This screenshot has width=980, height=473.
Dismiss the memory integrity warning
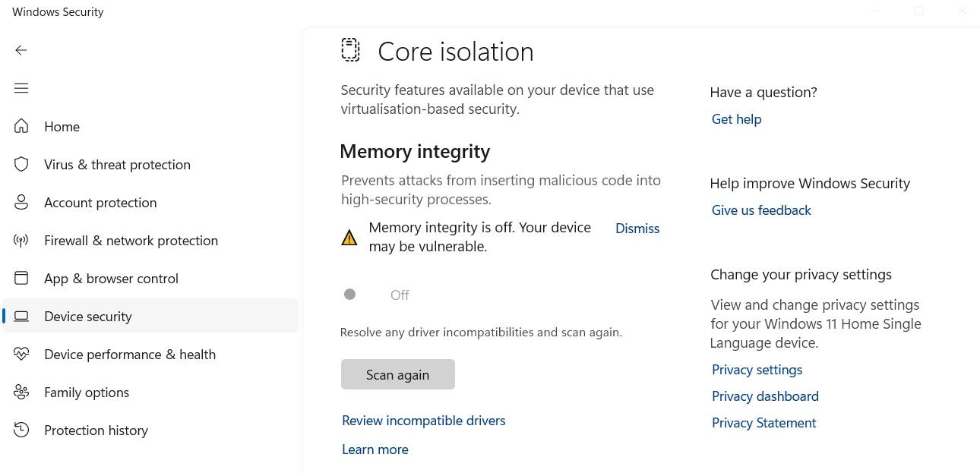tap(637, 229)
